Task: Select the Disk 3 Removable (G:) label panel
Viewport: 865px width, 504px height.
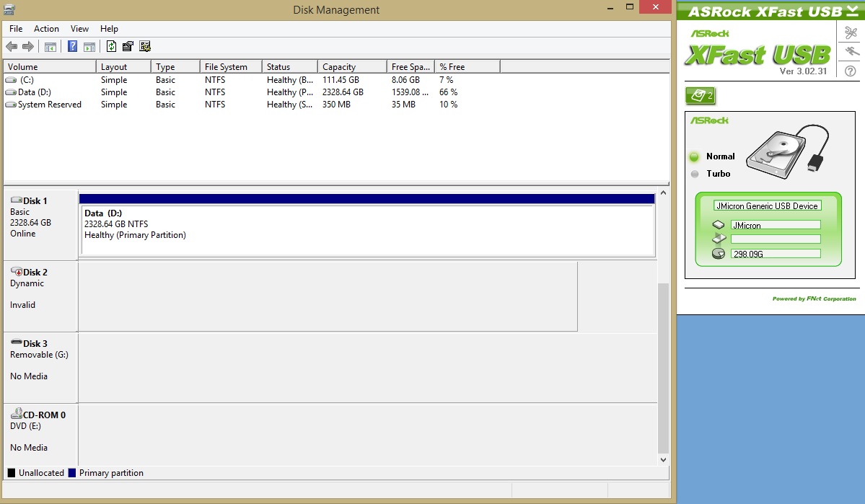Action: coord(41,368)
